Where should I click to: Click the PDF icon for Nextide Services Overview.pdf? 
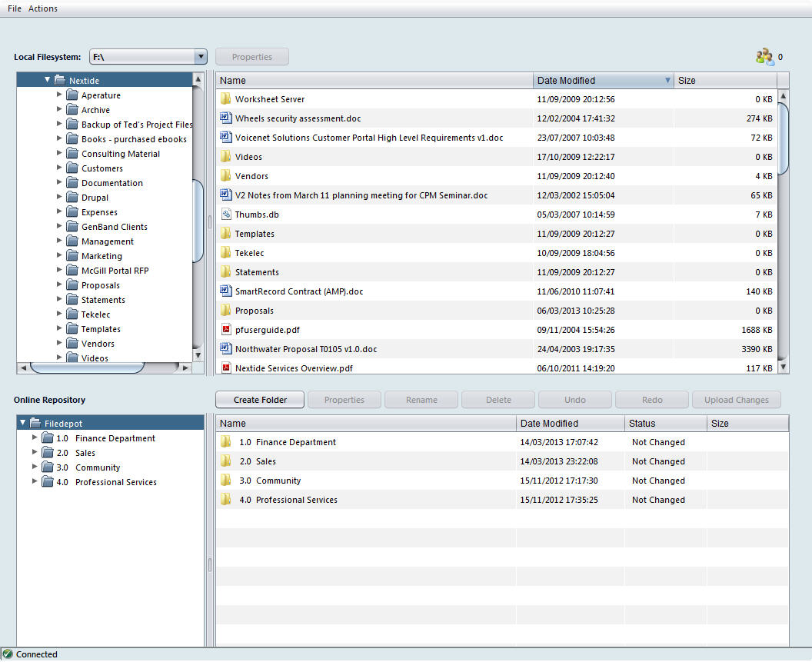[225, 368]
